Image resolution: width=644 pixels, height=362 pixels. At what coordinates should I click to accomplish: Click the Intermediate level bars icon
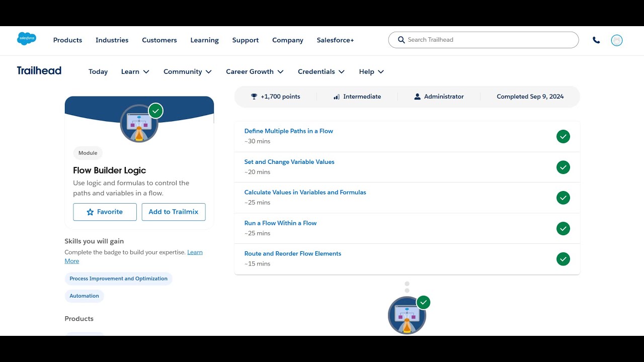coord(337,97)
